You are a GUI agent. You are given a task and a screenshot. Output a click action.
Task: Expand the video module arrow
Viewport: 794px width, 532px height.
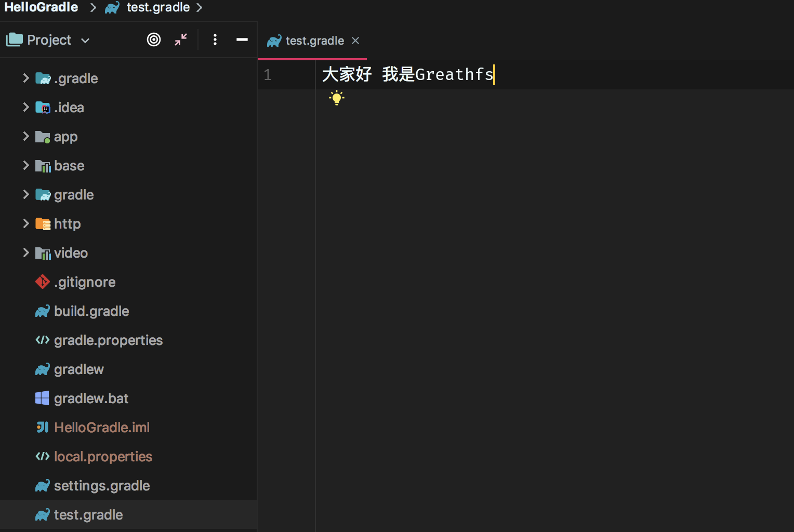26,252
